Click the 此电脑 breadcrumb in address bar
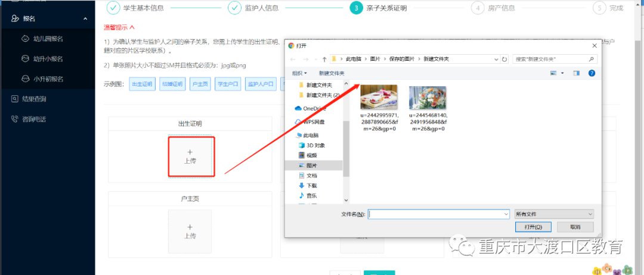 click(x=354, y=59)
